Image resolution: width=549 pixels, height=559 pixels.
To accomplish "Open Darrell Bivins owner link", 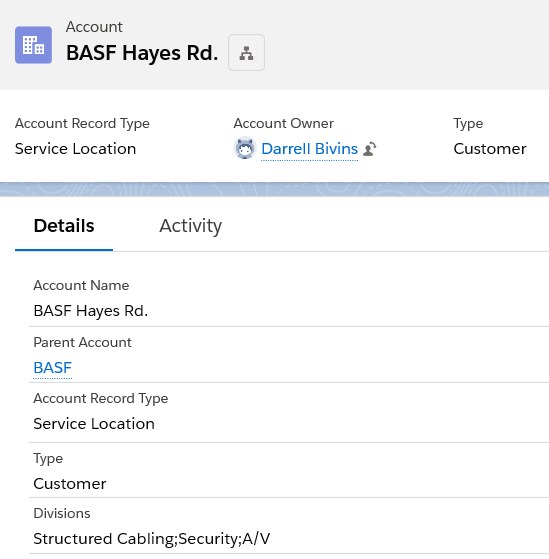I will [309, 149].
